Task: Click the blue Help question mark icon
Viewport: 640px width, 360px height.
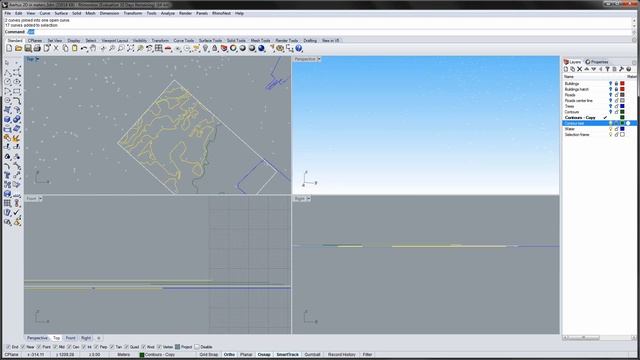Action: coord(299,48)
